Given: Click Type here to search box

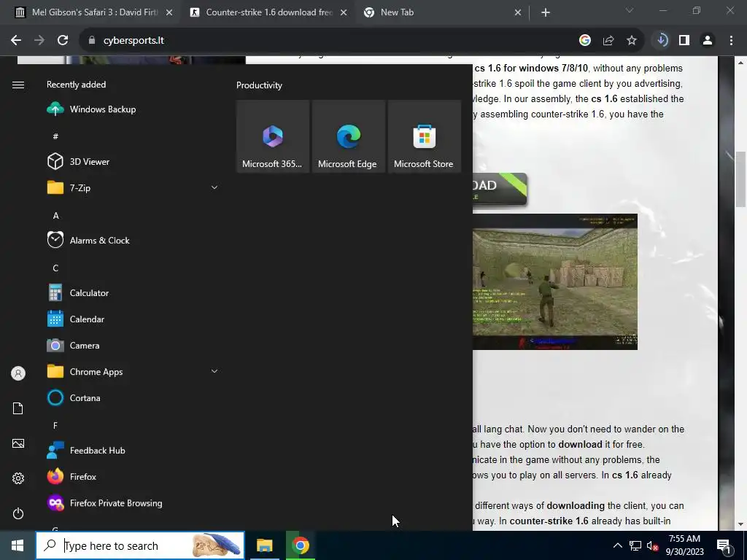Looking at the screenshot, I should click(140, 545).
